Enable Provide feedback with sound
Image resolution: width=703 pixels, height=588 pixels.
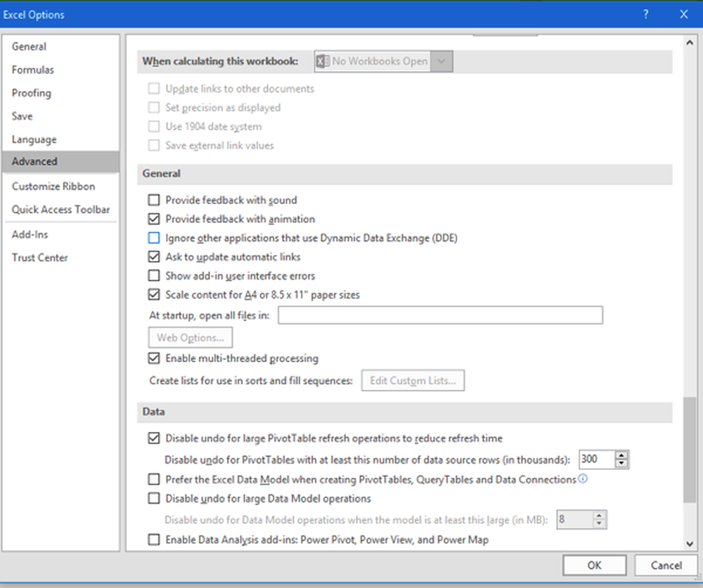[x=154, y=200]
